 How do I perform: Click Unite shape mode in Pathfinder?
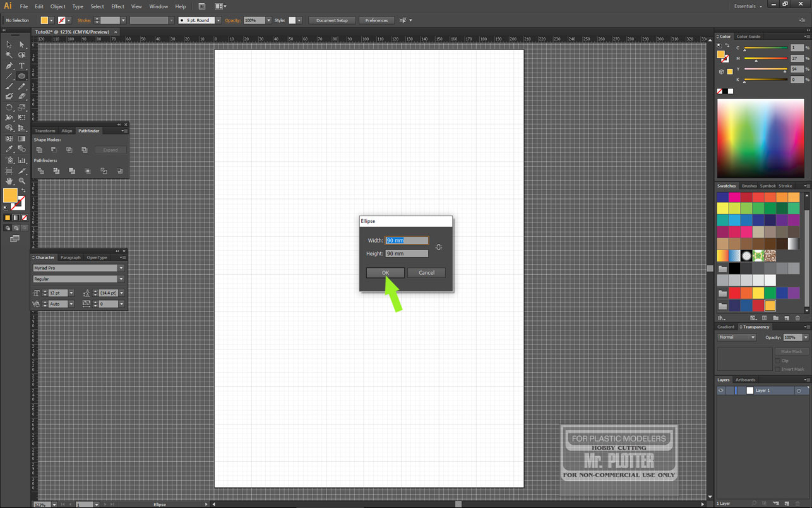pyautogui.click(x=39, y=150)
